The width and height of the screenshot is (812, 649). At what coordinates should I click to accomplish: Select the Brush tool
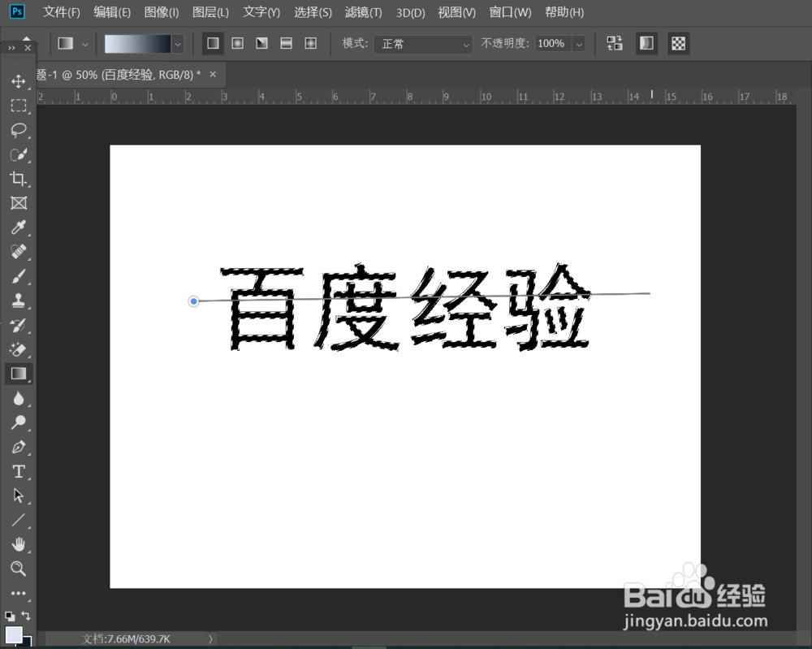click(x=19, y=276)
